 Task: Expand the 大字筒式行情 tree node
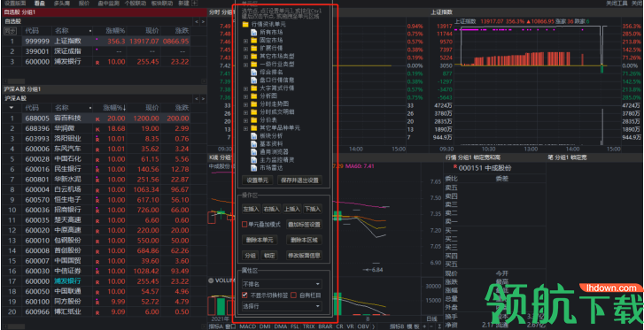coord(245,88)
